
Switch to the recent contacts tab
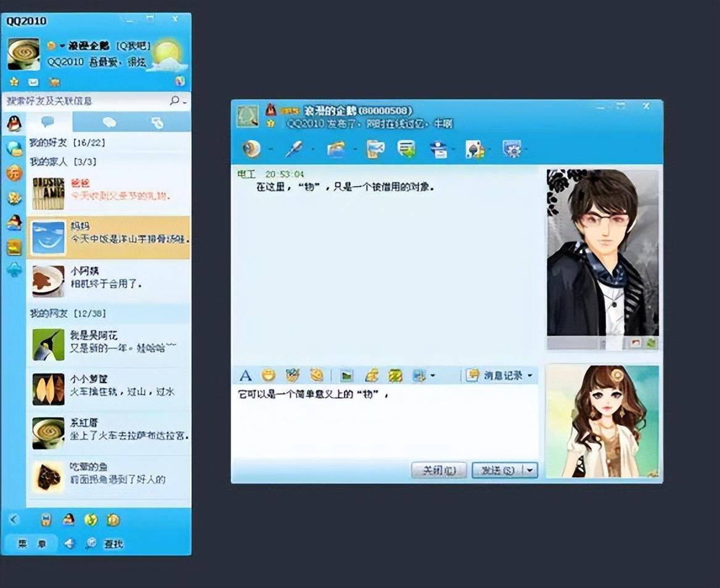point(158,123)
